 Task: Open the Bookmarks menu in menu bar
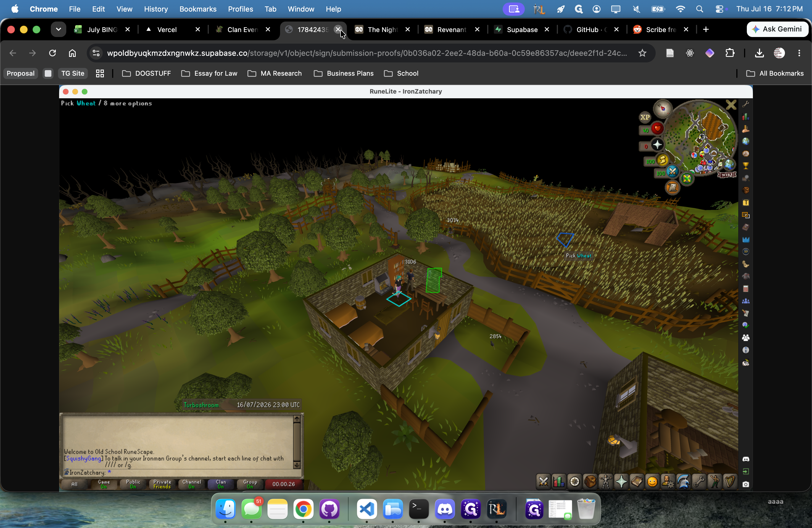pos(198,9)
